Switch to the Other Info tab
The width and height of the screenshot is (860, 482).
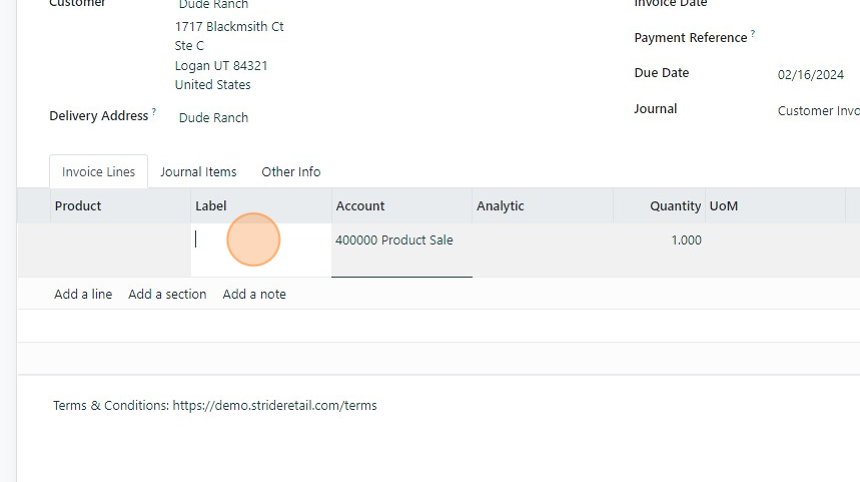pyautogui.click(x=291, y=172)
